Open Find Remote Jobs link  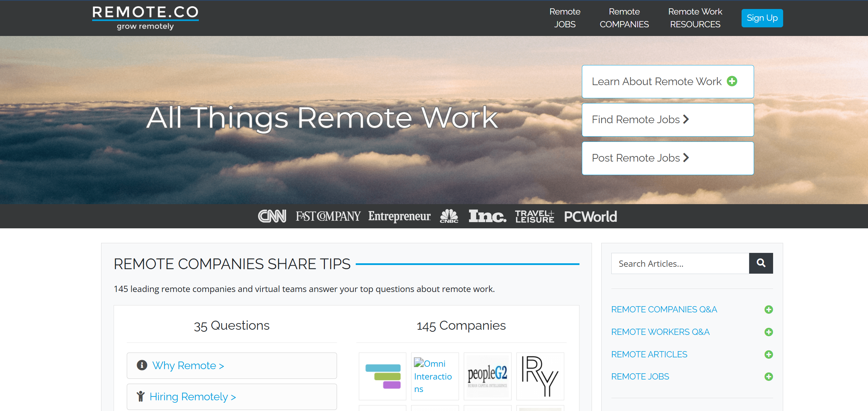(x=668, y=120)
